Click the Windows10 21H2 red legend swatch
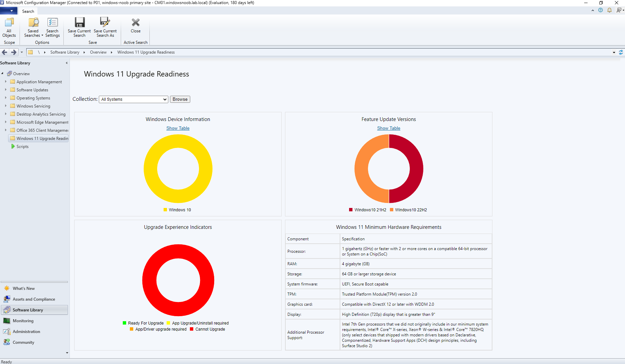Viewport: 625px width, 364px height. pyautogui.click(x=351, y=210)
